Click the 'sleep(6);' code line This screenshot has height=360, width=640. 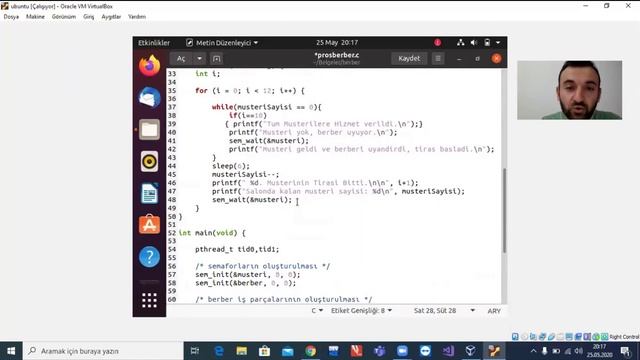click(231, 166)
